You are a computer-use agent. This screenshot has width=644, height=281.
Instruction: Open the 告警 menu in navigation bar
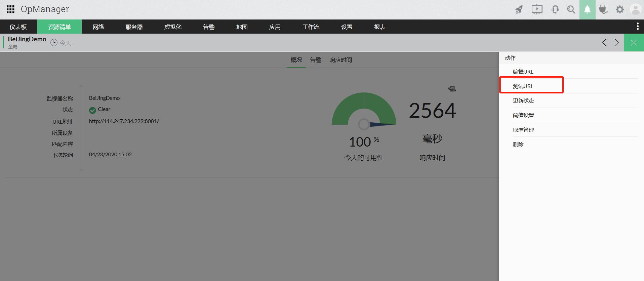click(209, 27)
